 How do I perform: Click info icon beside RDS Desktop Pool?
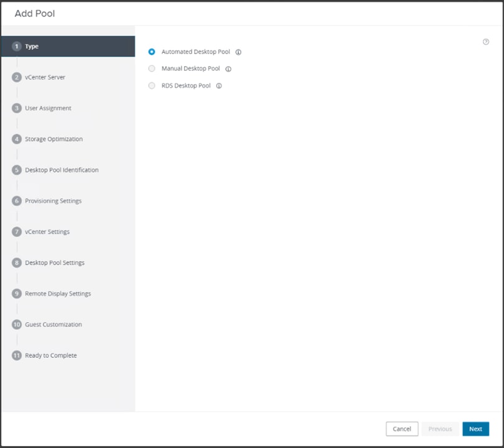pyautogui.click(x=219, y=86)
